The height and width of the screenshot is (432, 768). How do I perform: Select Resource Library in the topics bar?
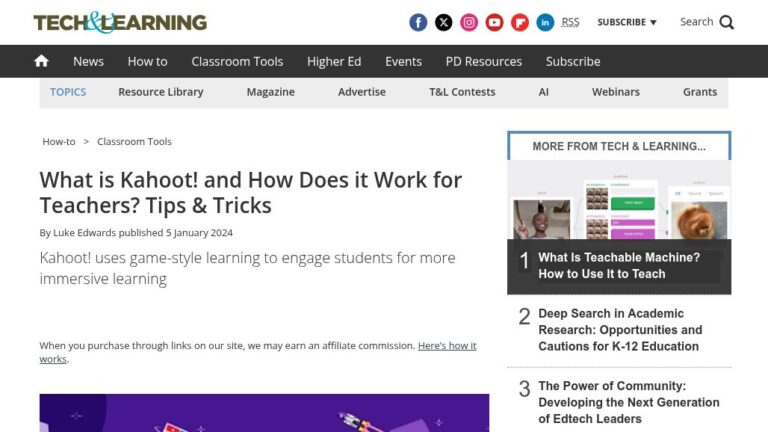161,92
